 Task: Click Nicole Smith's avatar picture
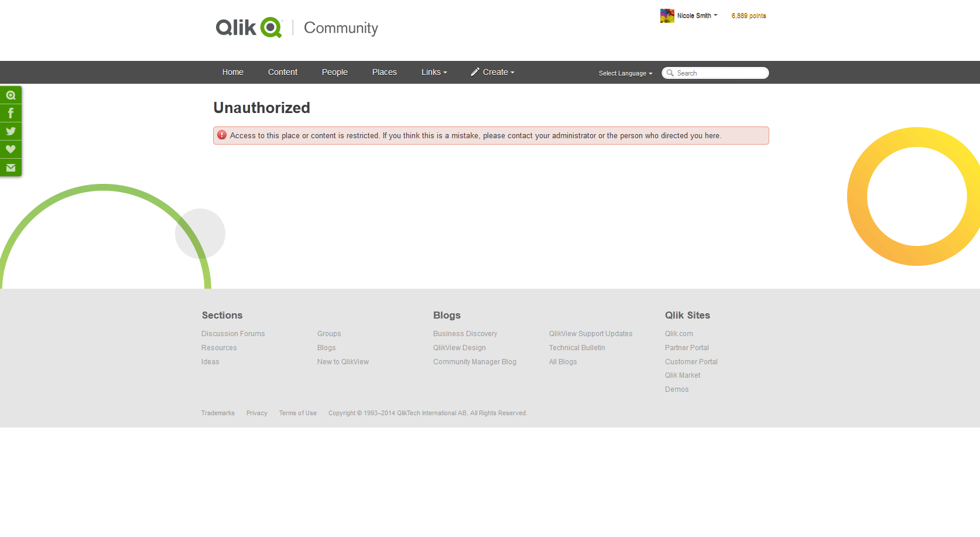(x=667, y=16)
